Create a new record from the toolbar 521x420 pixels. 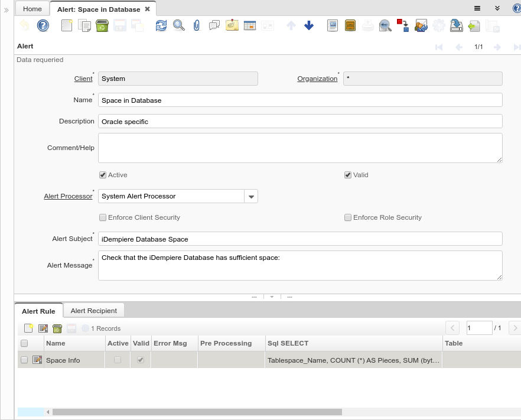67,25
